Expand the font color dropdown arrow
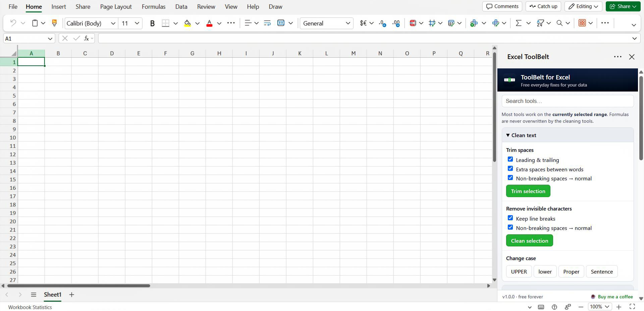This screenshot has width=644, height=311. click(219, 23)
